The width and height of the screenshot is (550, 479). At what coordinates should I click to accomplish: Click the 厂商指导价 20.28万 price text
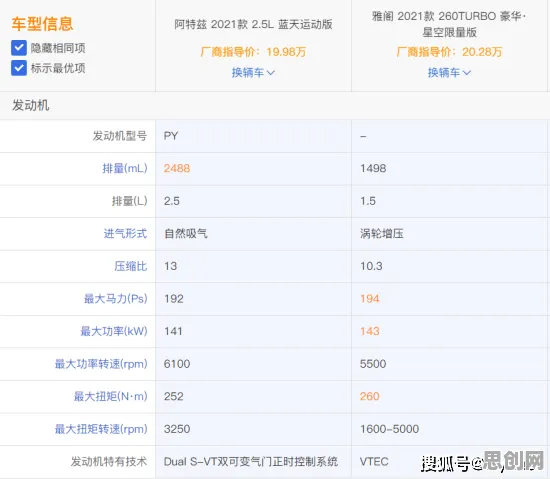click(449, 52)
